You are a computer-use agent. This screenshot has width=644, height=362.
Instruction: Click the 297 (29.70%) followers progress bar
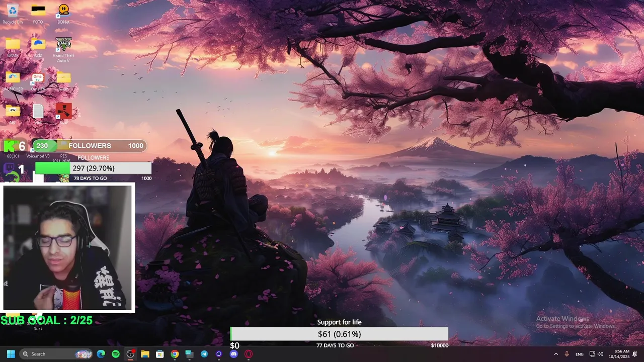[93, 168]
